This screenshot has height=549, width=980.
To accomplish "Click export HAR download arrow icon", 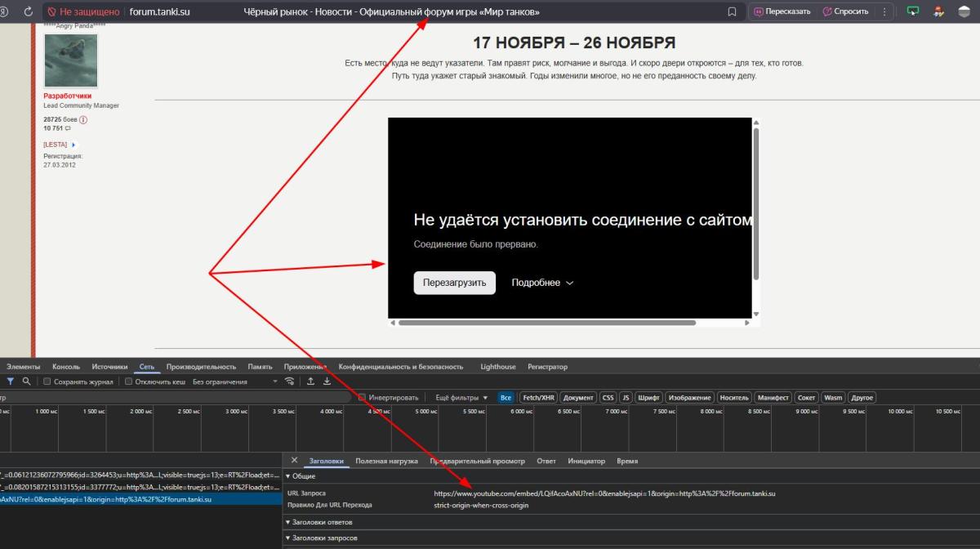I will click(327, 382).
